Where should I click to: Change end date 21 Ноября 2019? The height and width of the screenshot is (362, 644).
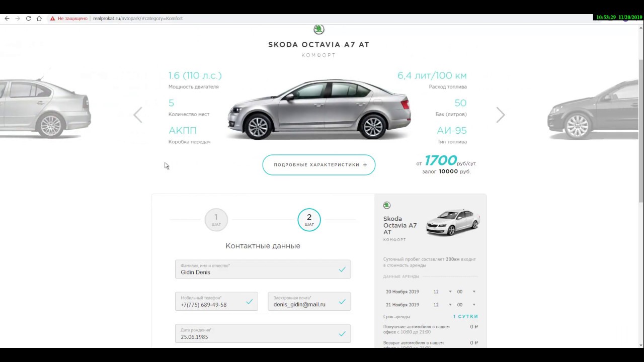pos(403,305)
